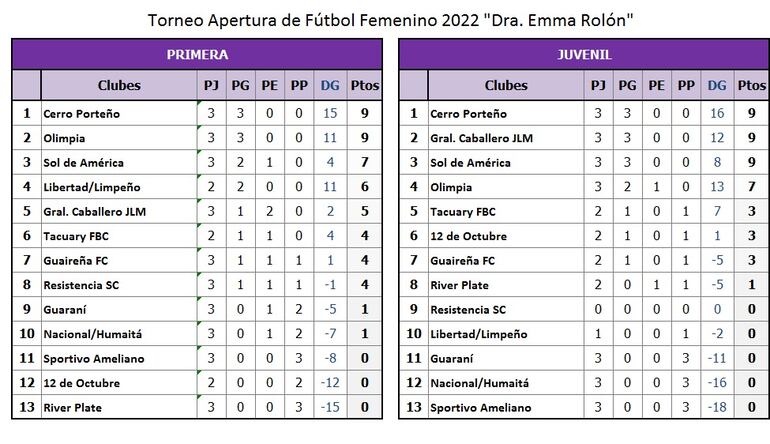Viewport: 770px width, 444px height.
Task: Select the Clubes column header in PRIMERA
Action: click(x=119, y=86)
